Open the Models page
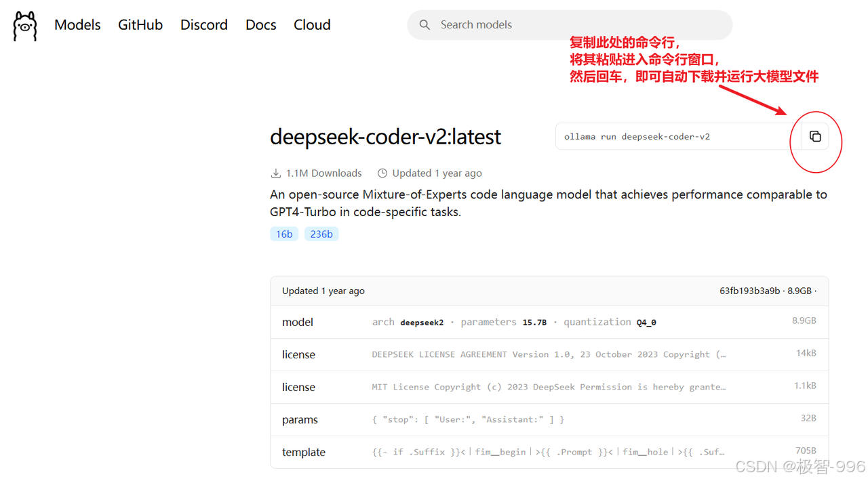Viewport: 868px width, 481px height. pos(77,25)
